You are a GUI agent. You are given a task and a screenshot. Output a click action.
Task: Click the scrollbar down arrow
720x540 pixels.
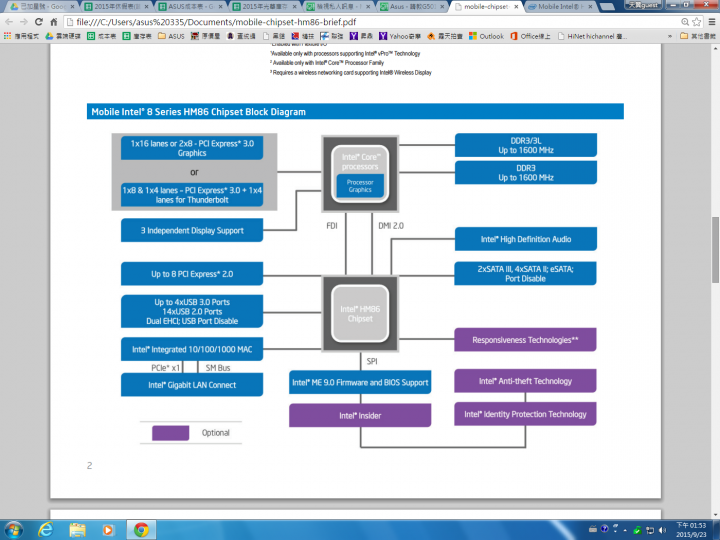pyautogui.click(x=715, y=515)
